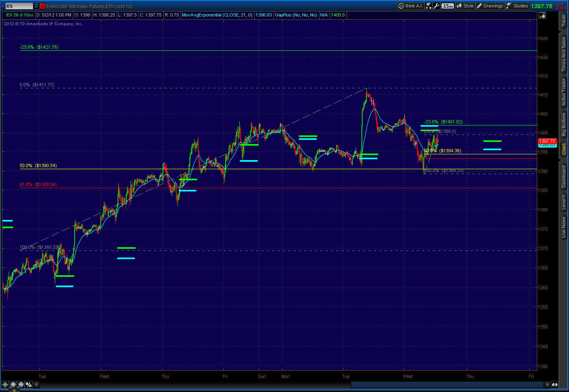The width and height of the screenshot is (569, 392).
Task: Click the EMA value 1396.83 readout
Action: coord(264,15)
